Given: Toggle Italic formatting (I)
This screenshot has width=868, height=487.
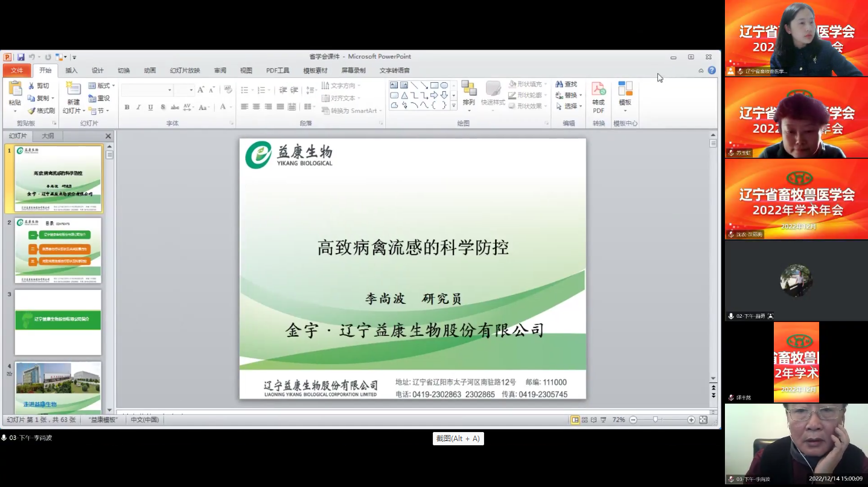Looking at the screenshot, I should [138, 107].
